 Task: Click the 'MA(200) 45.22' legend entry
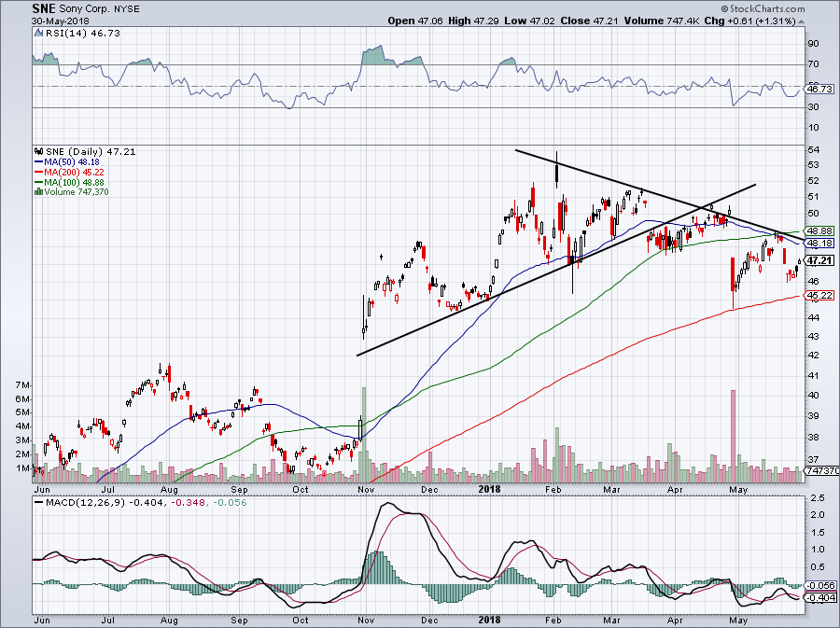(75, 172)
